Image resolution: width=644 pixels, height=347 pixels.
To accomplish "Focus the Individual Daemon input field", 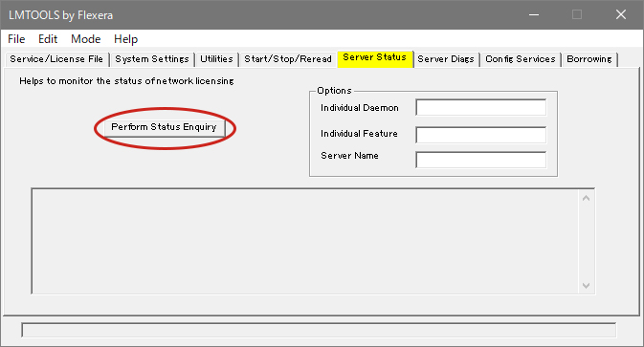I will 481,108.
